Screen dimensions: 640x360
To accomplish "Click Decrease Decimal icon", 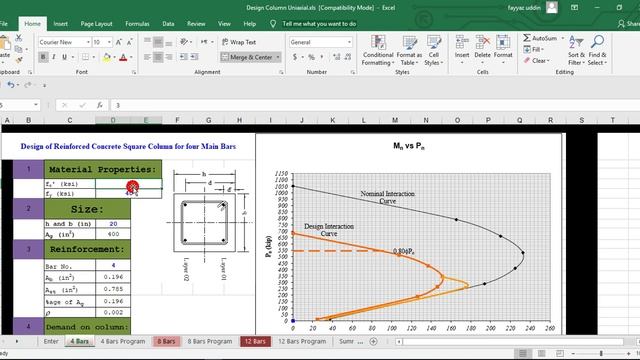I will coord(348,57).
